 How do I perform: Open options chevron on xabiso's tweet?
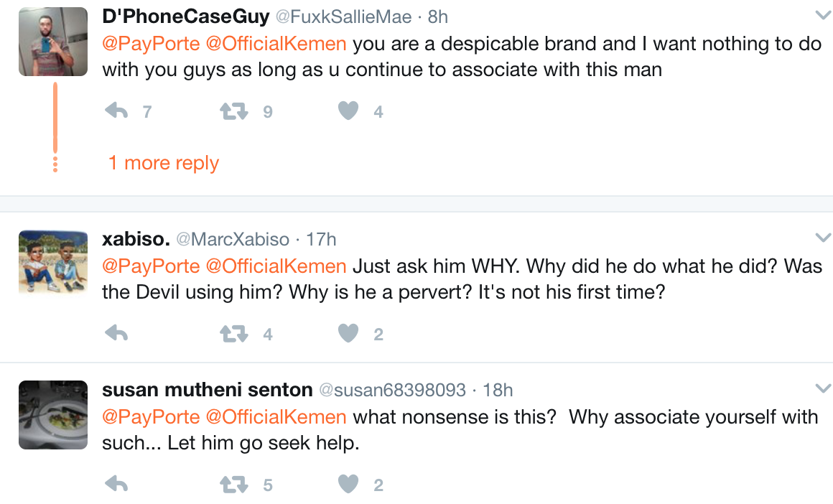coord(822,238)
